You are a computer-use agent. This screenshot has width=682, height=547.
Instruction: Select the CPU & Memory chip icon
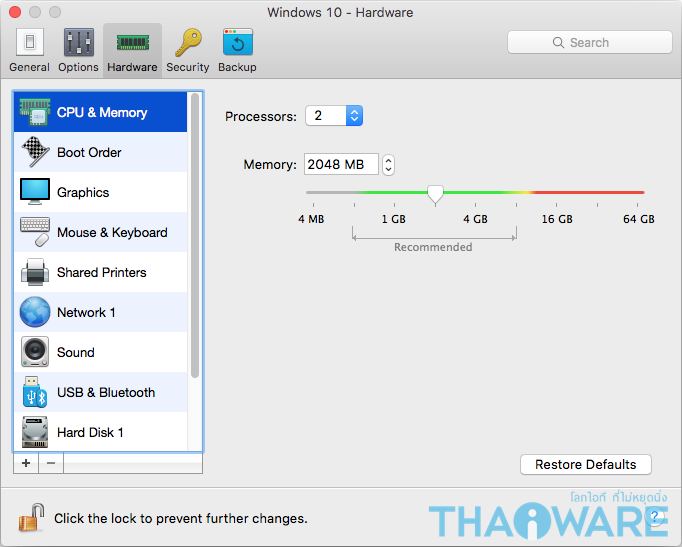35,112
